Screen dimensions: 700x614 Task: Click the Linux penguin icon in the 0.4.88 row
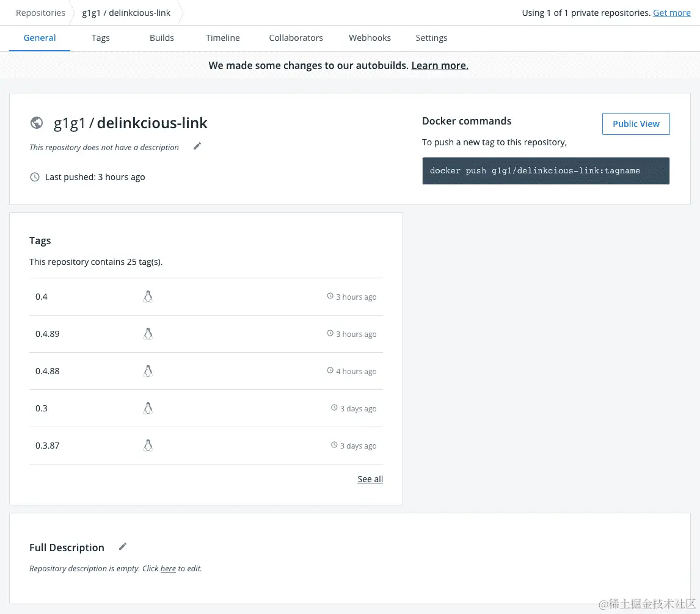click(x=148, y=371)
